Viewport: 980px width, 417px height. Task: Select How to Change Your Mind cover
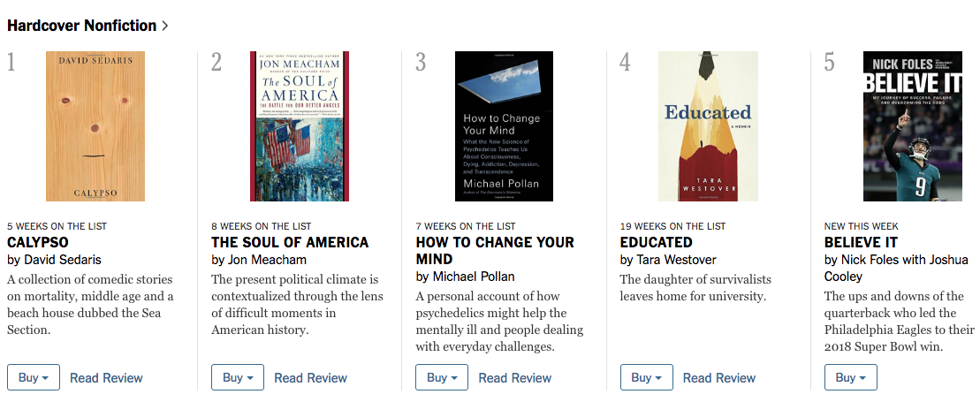pos(504,126)
